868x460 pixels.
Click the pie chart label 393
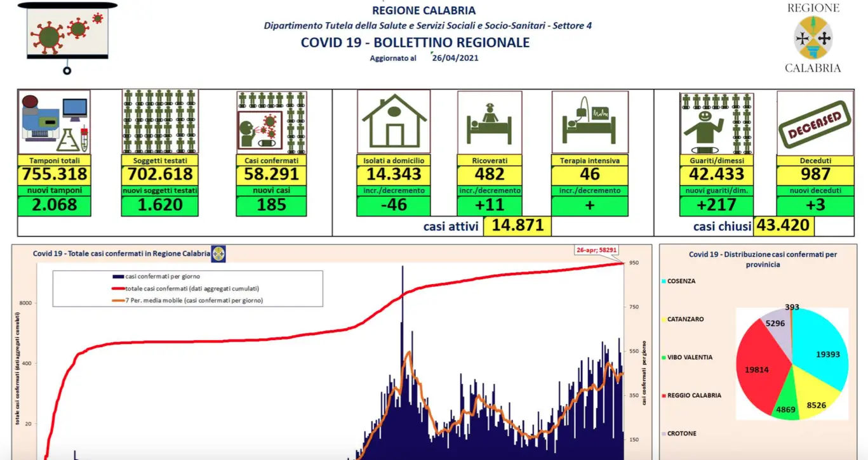pos(791,307)
